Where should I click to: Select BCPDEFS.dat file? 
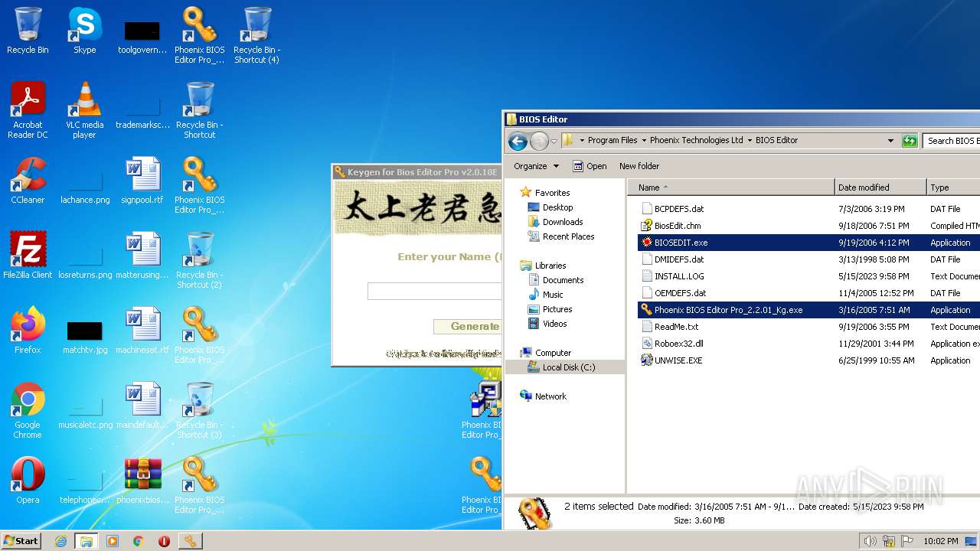(679, 209)
